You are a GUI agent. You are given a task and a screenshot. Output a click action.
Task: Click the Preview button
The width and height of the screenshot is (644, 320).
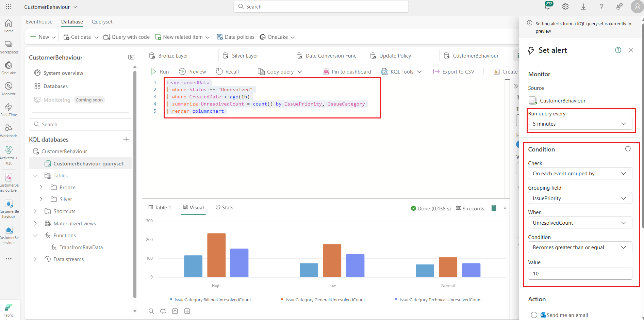[193, 71]
